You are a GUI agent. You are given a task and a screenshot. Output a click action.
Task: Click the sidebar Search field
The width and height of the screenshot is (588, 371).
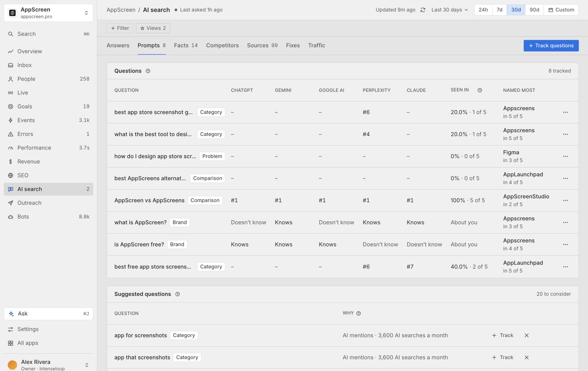click(x=49, y=34)
